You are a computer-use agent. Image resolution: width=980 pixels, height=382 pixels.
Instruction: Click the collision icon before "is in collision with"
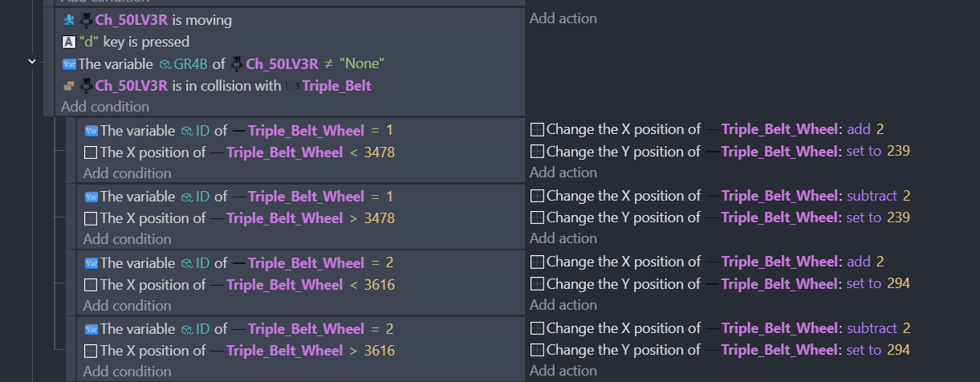68,86
